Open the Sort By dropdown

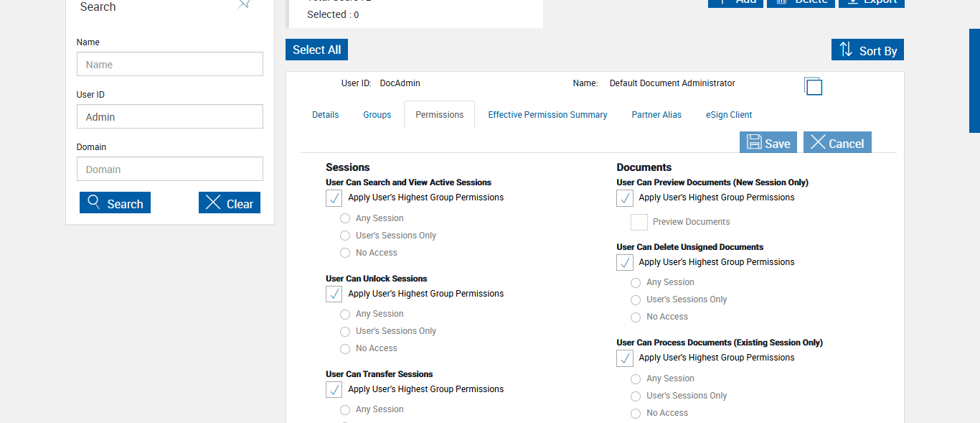[867, 50]
